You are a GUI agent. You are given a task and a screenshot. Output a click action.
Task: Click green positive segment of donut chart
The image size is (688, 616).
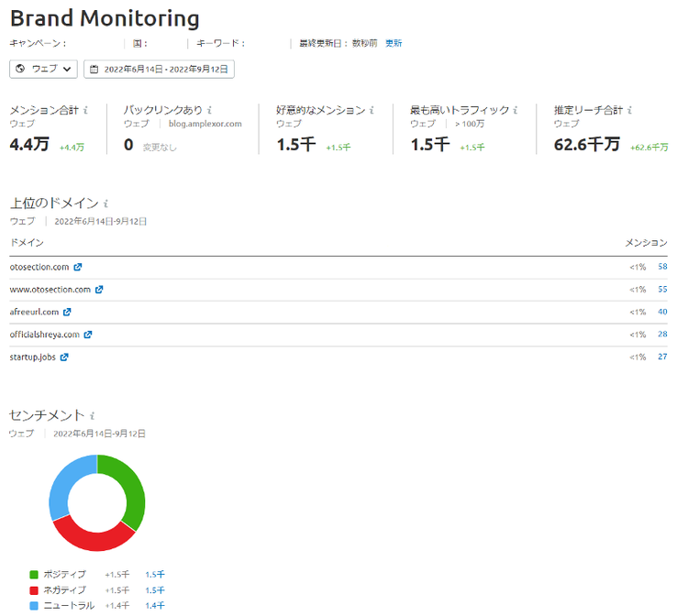coord(134,491)
